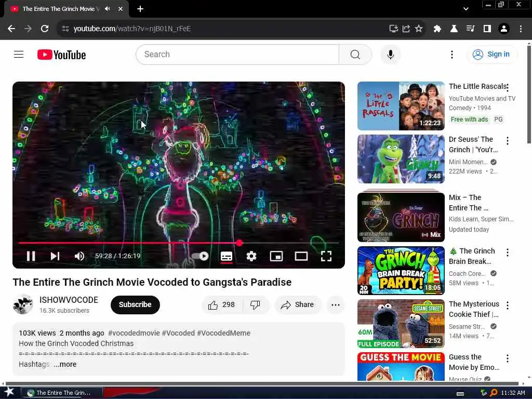Enter full screen mode
This screenshot has height=399, width=532.
tap(326, 256)
